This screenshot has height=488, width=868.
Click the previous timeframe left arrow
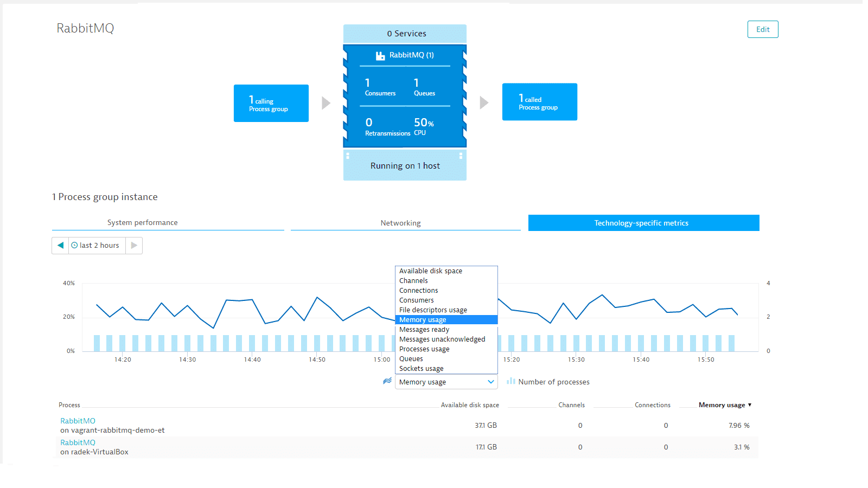tap(60, 246)
